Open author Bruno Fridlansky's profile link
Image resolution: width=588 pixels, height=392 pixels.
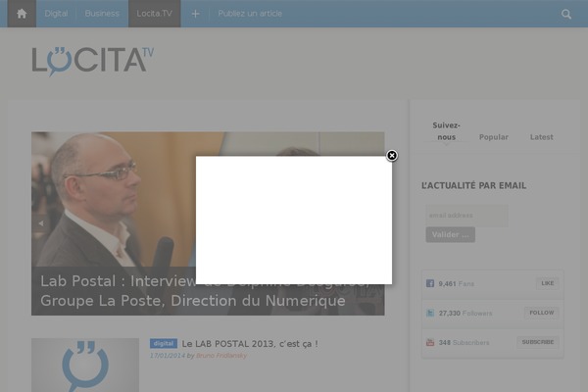coord(221,355)
